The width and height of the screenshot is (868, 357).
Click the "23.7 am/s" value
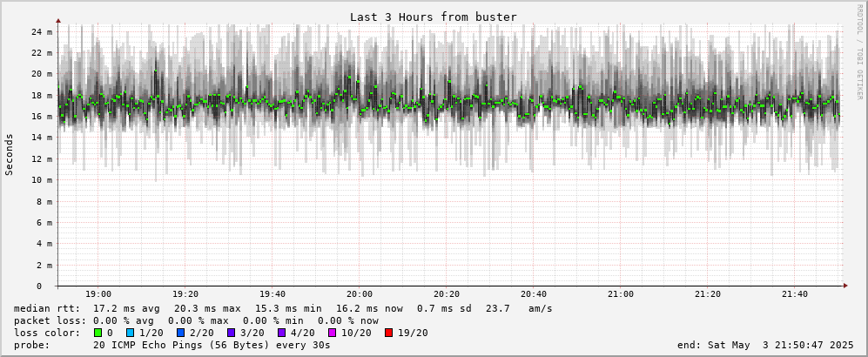518,308
